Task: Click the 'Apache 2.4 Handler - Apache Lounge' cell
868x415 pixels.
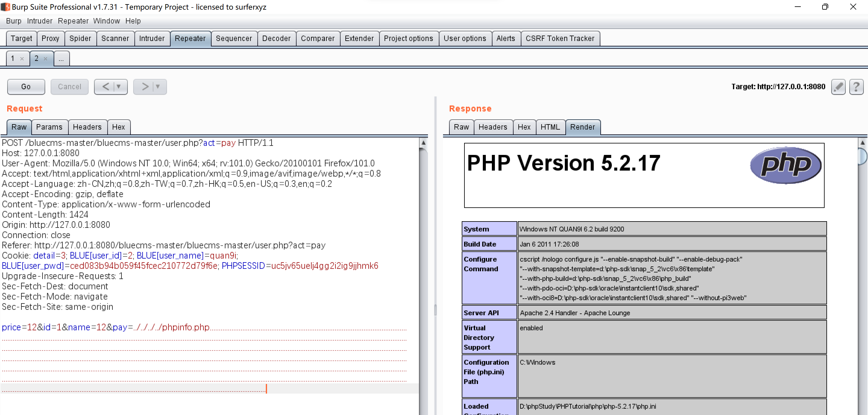Action: 672,313
